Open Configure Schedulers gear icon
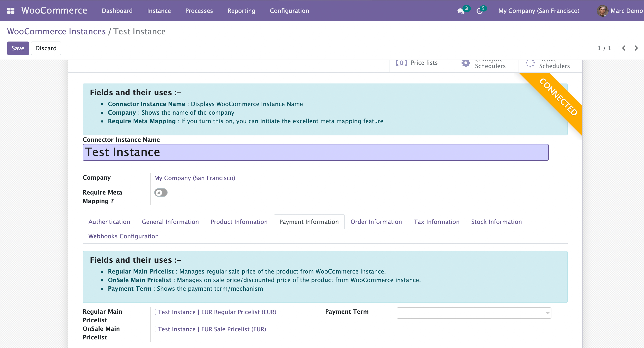The image size is (644, 348). 466,63
